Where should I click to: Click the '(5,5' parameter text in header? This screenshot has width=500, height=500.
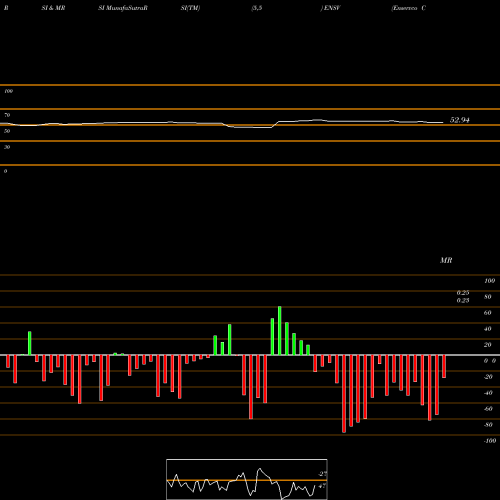[x=257, y=8]
